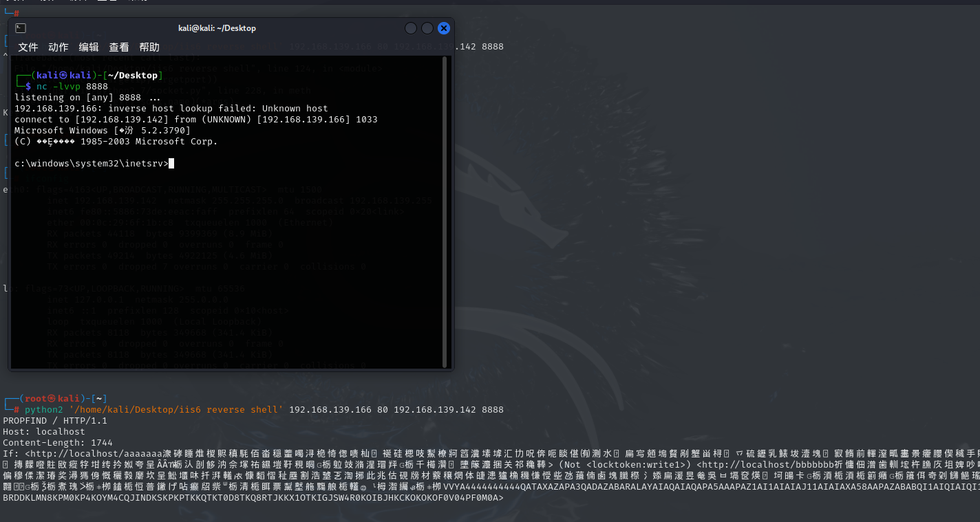Minimize the kali@kali Desktop terminal window
Viewport: 980px width, 522px height.
point(411,28)
